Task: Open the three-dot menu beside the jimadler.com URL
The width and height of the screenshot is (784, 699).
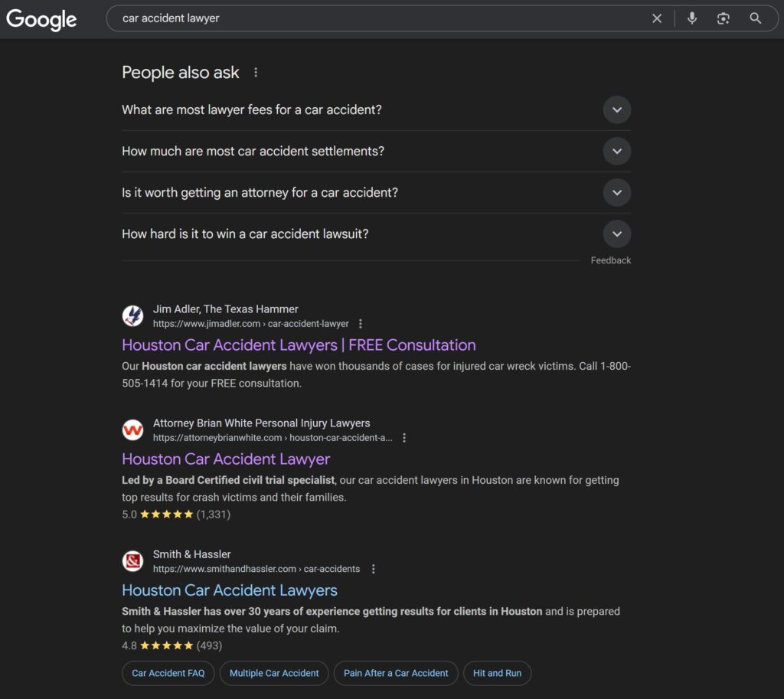Action: pyautogui.click(x=361, y=324)
